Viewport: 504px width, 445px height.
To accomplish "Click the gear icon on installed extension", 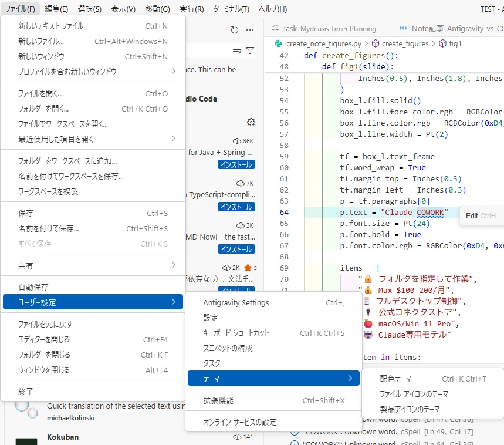I will point(251,122).
